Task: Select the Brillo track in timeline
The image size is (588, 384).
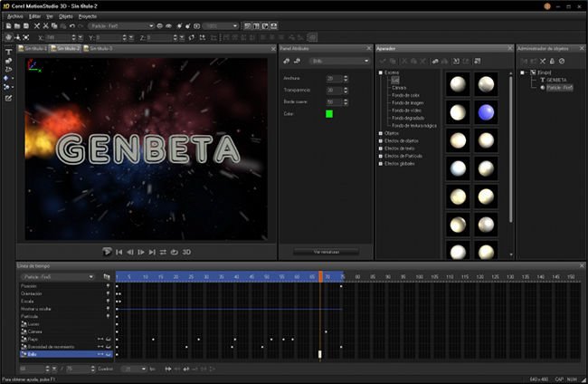Action: (x=66, y=354)
